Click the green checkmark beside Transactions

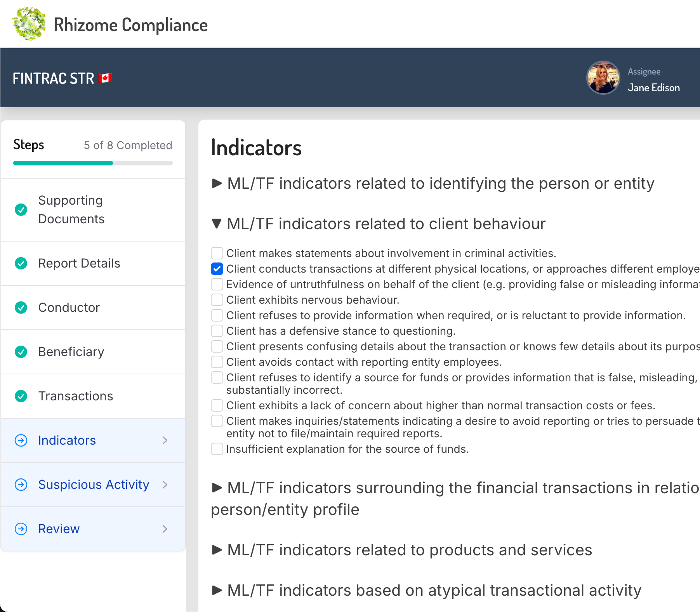point(21,396)
